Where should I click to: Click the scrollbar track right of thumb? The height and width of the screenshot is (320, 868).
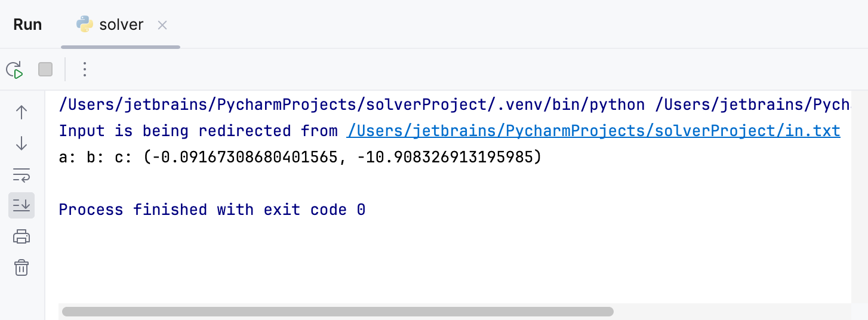pyautogui.click(x=728, y=311)
